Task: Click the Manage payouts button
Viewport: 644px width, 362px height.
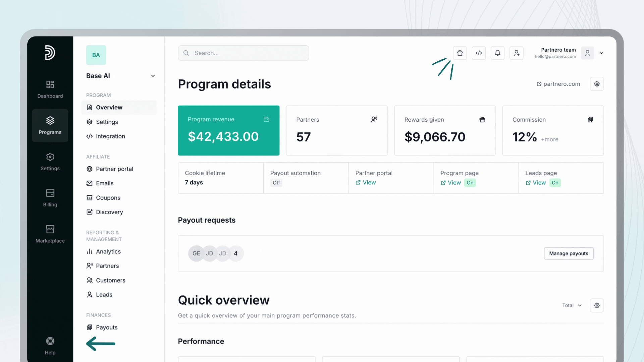Action: coord(569,253)
